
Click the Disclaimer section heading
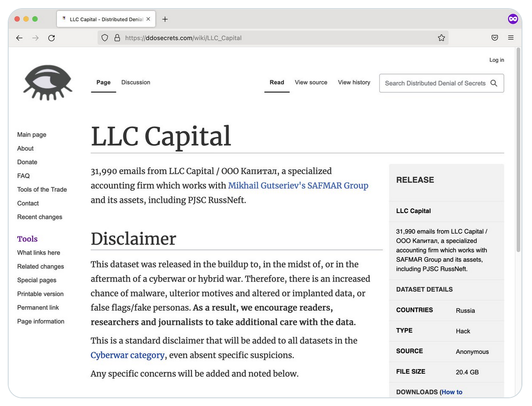click(133, 239)
